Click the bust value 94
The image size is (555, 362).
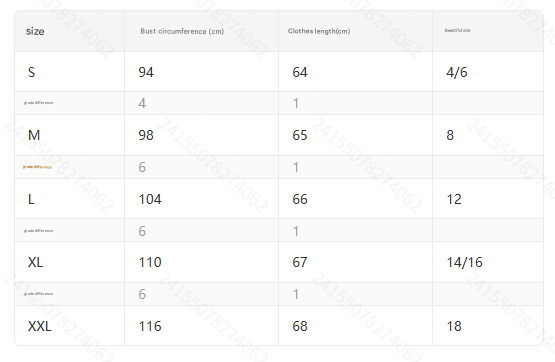tap(146, 73)
